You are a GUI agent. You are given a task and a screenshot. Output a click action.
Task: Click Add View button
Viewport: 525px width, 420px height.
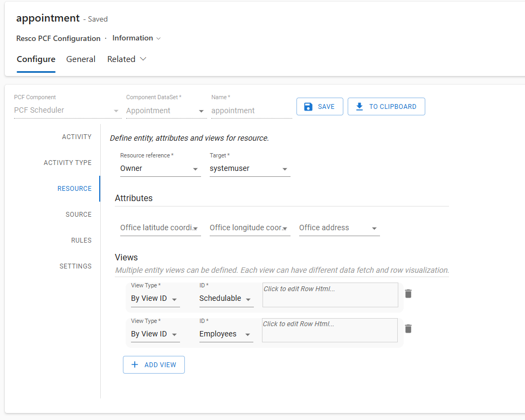coord(154,365)
